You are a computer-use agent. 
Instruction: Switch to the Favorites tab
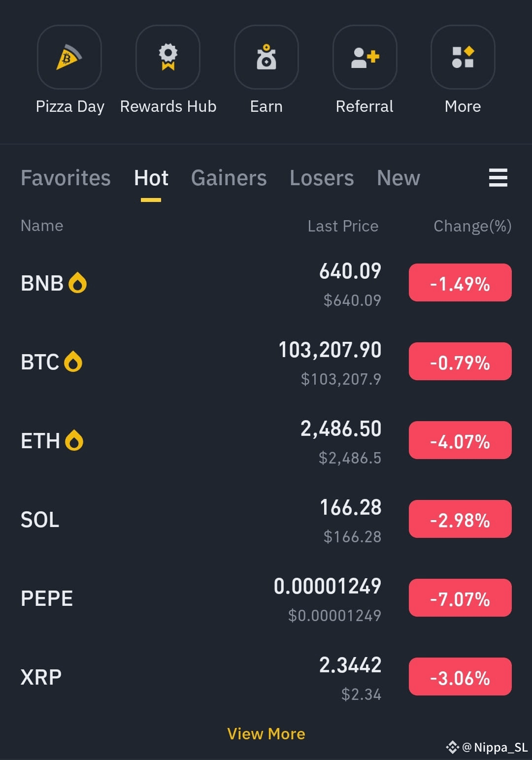click(66, 178)
